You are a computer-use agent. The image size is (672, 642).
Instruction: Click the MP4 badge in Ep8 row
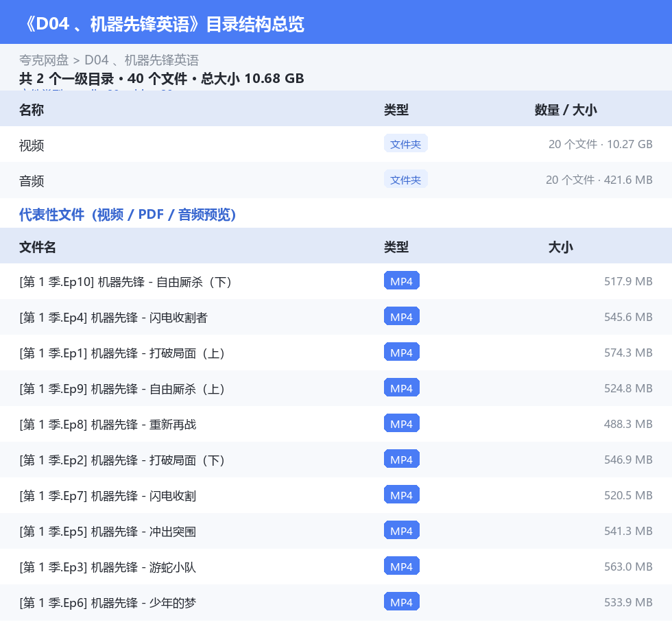(x=402, y=423)
